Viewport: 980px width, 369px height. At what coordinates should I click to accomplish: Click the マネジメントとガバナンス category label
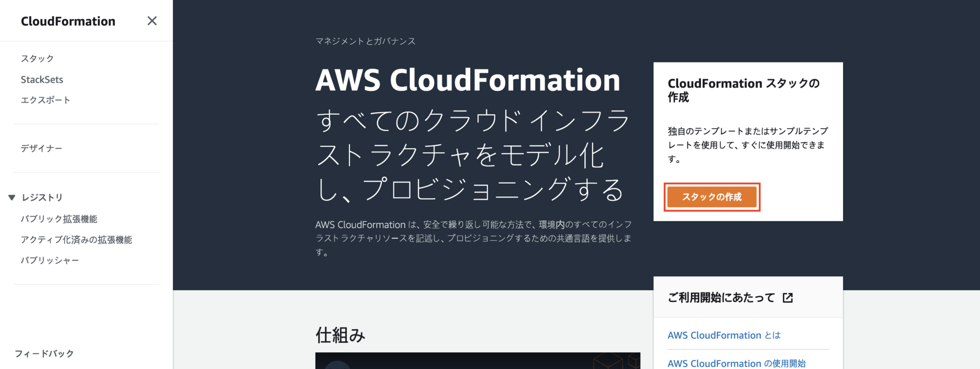click(366, 41)
